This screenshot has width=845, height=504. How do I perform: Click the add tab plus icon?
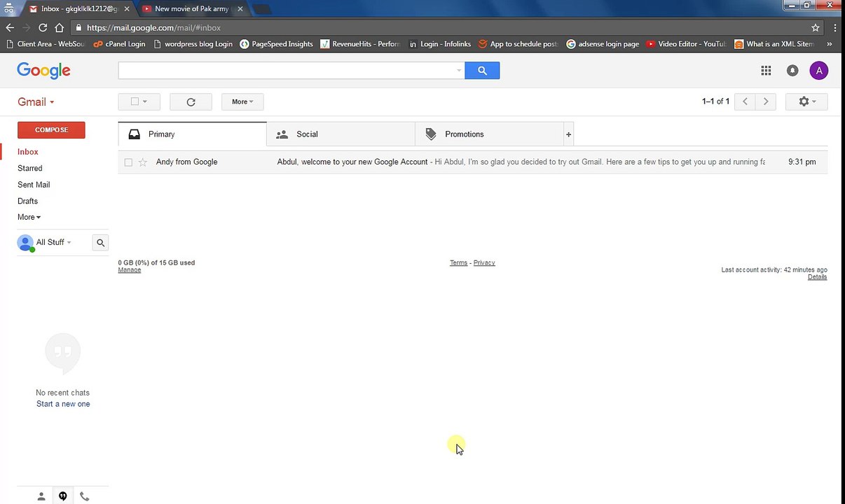568,134
